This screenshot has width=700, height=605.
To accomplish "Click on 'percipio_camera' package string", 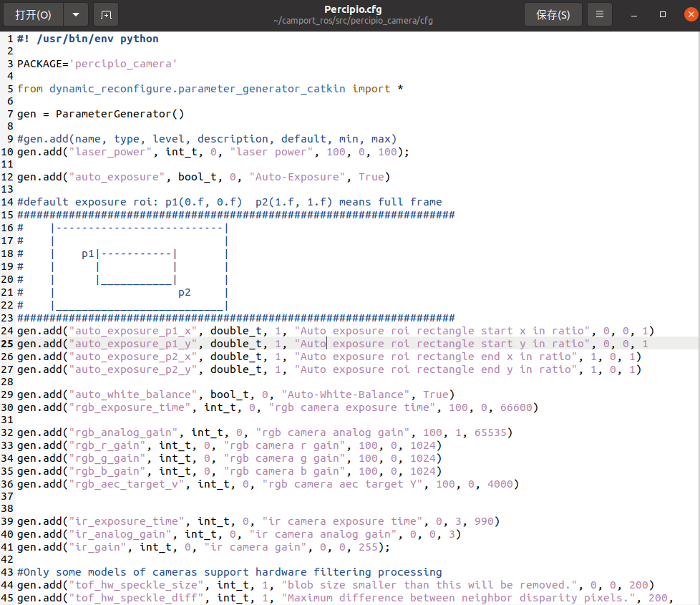I will [x=123, y=64].
